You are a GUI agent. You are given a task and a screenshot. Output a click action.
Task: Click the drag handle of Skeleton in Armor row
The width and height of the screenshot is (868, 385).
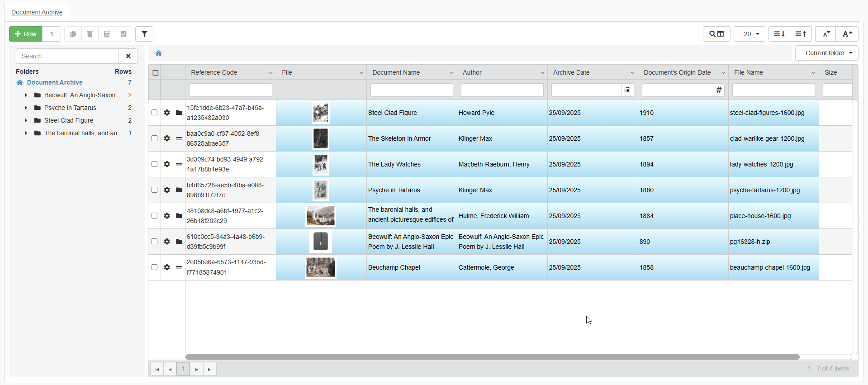[179, 138]
